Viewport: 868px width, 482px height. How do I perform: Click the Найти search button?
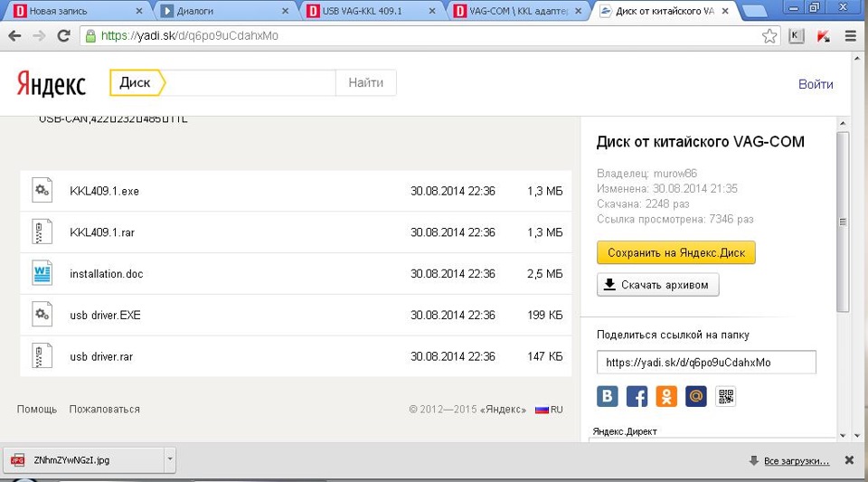[x=366, y=82]
